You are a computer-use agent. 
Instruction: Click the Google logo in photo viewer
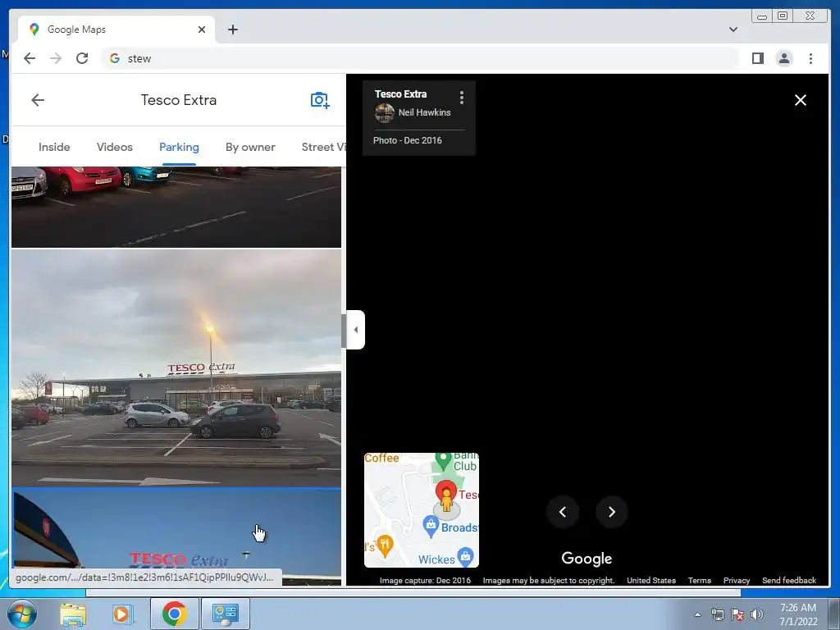pos(587,558)
